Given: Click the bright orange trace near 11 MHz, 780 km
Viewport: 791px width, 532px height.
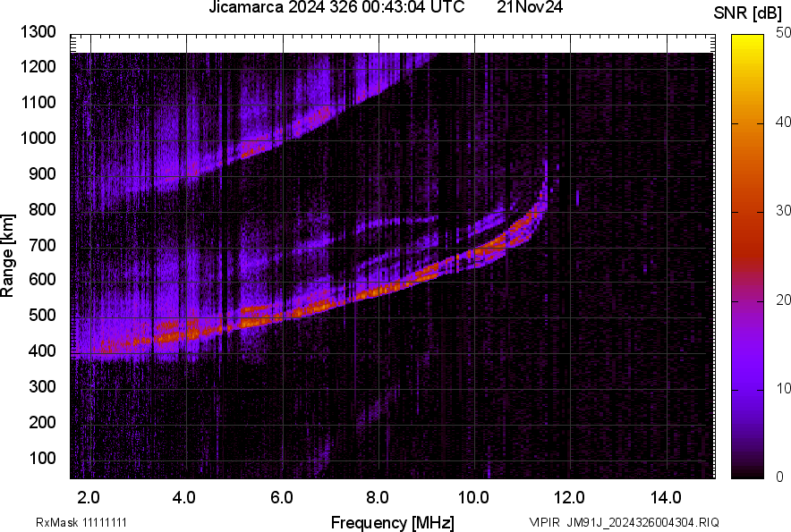Looking at the screenshot, I should tap(524, 222).
